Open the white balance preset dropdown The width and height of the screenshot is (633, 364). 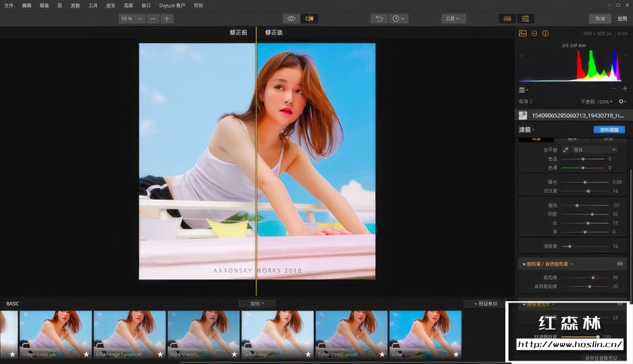point(594,150)
